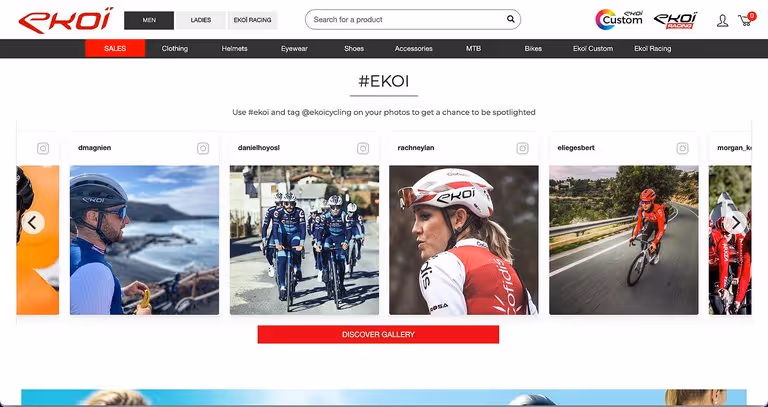Image resolution: width=768 pixels, height=407 pixels.
Task: Open the Ekoi Racing logo link
Action: [x=675, y=20]
